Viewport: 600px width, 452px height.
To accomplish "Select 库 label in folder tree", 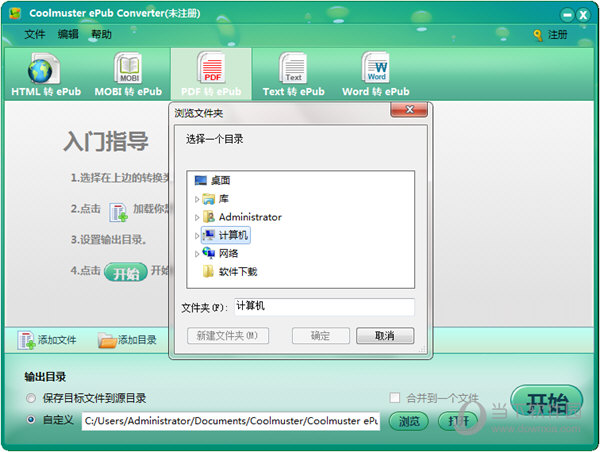I will tap(223, 199).
